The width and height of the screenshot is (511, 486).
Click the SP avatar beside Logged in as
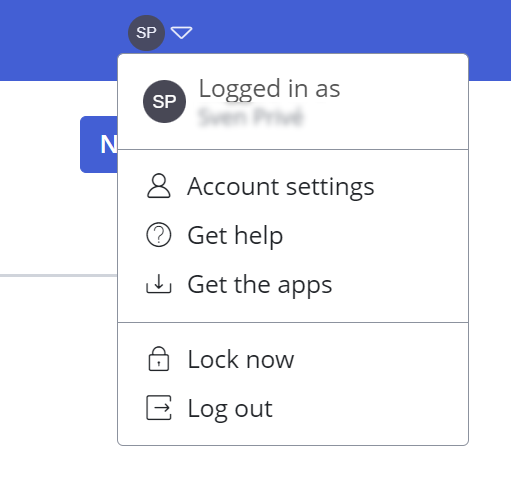[x=164, y=101]
